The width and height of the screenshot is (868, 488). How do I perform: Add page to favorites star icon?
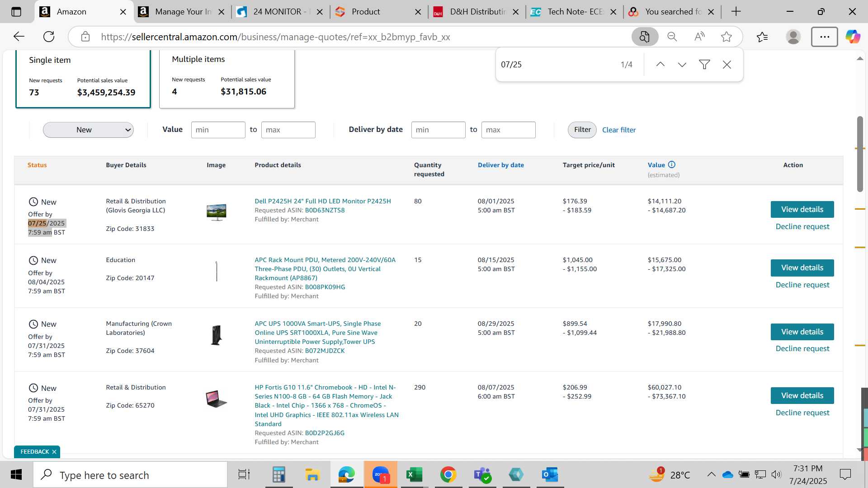[726, 37]
